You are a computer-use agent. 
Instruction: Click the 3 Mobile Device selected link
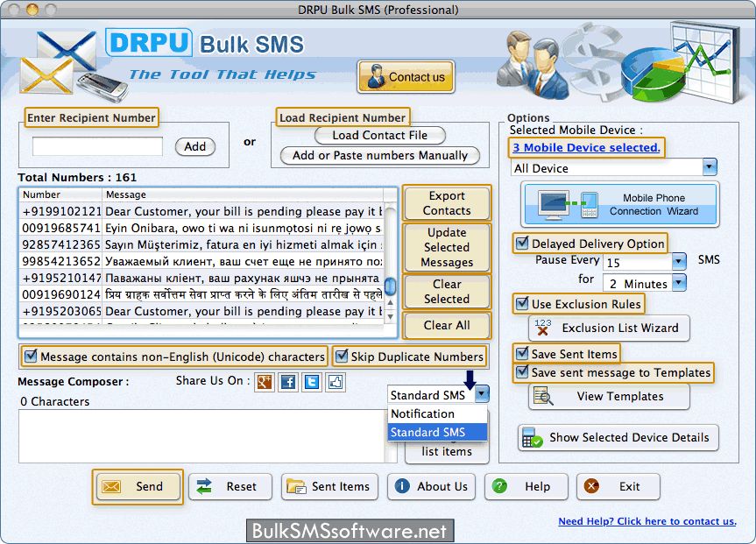586,147
